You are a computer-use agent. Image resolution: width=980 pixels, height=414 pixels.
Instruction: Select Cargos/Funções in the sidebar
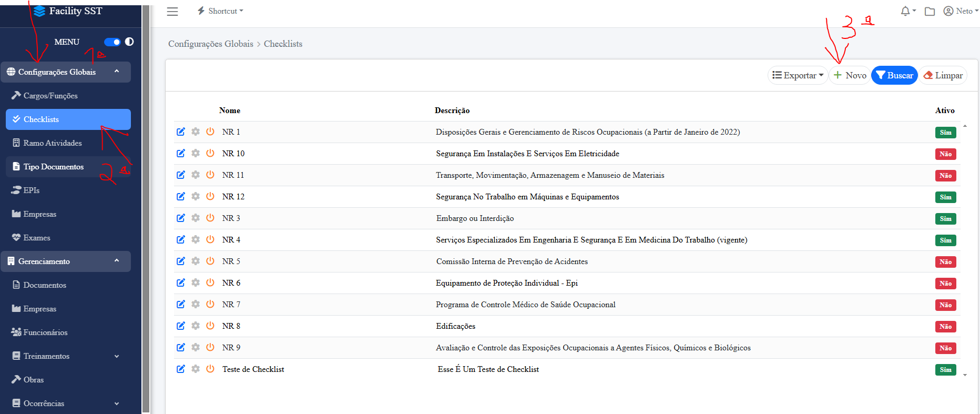[x=50, y=96]
